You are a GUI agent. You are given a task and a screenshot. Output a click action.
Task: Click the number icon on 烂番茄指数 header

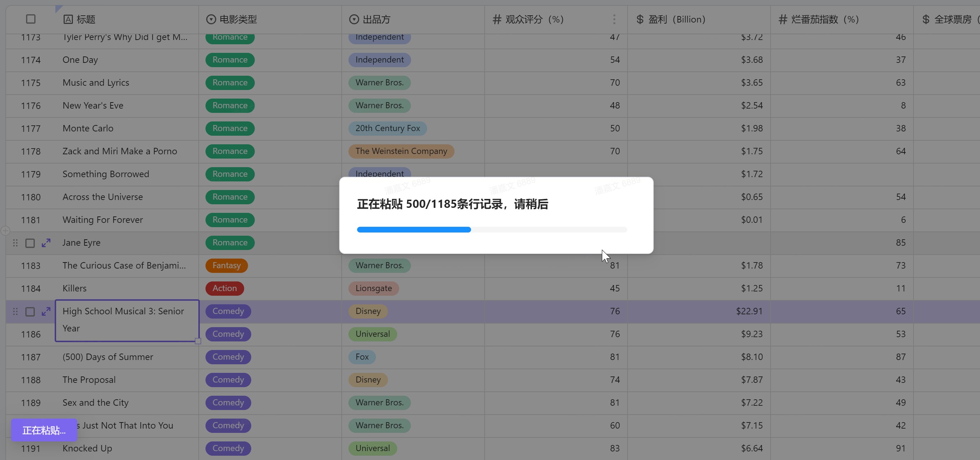[x=783, y=19]
